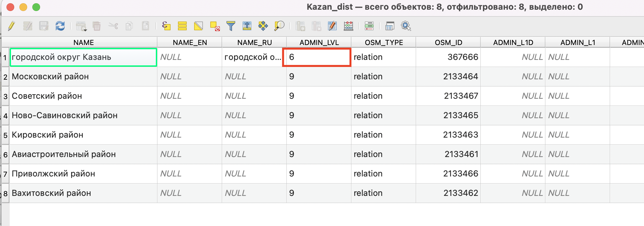Screen dimensions: 644x226
Task: Select row 4 via its row number
Action: click(5, 116)
